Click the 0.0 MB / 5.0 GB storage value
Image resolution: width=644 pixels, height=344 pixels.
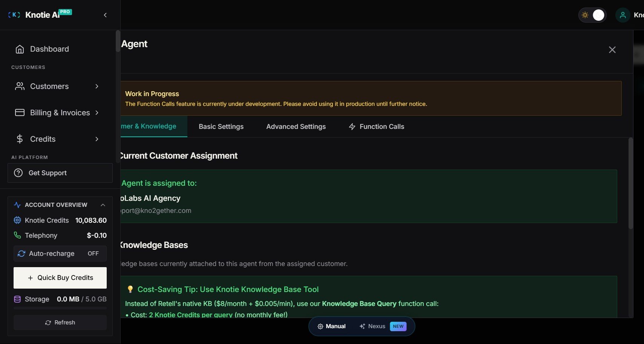(81, 299)
